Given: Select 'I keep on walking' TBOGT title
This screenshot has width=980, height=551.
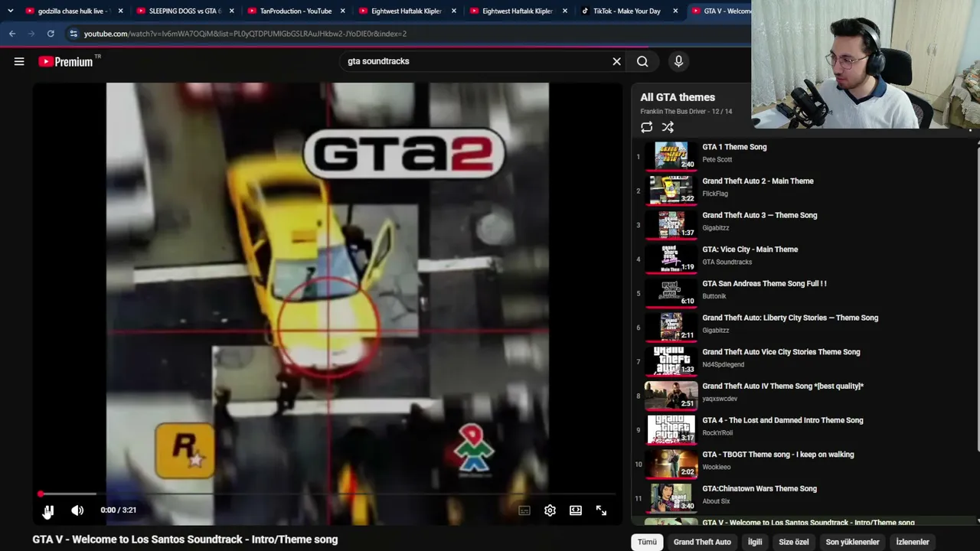Looking at the screenshot, I should point(778,455).
